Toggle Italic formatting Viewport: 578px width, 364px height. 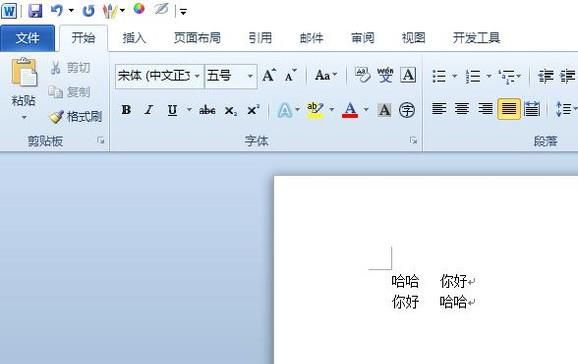[x=149, y=110]
